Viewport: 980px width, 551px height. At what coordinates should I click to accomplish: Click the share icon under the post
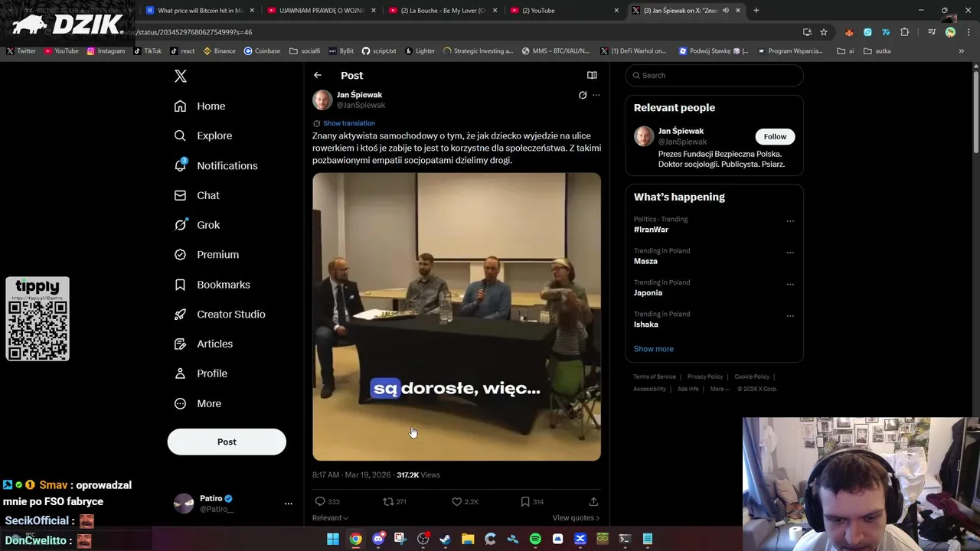[593, 502]
